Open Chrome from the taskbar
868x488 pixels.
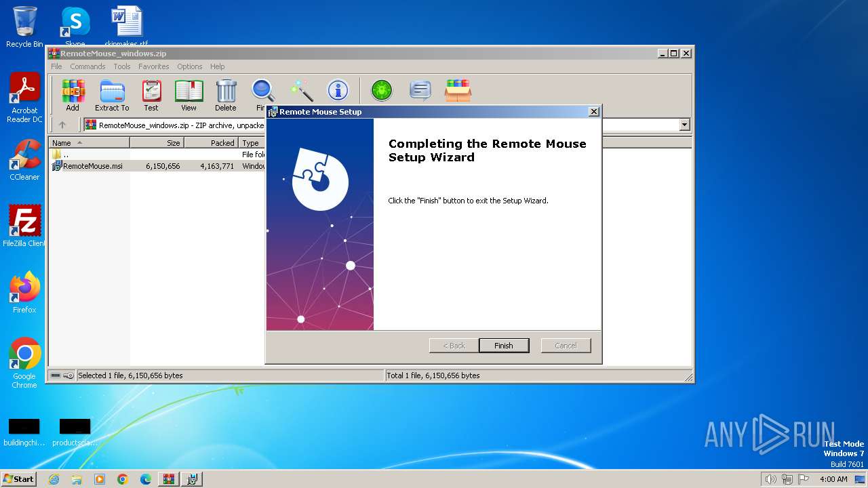click(x=123, y=479)
